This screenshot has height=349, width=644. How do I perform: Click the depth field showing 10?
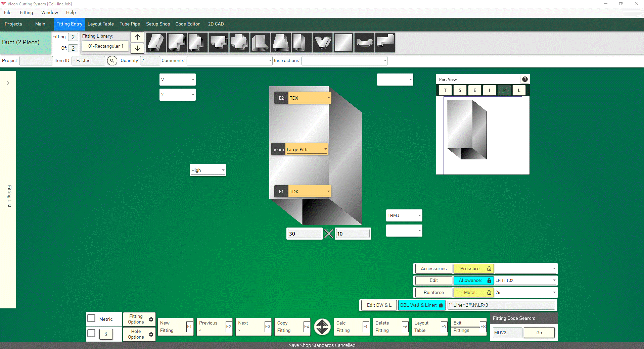pyautogui.click(x=353, y=234)
